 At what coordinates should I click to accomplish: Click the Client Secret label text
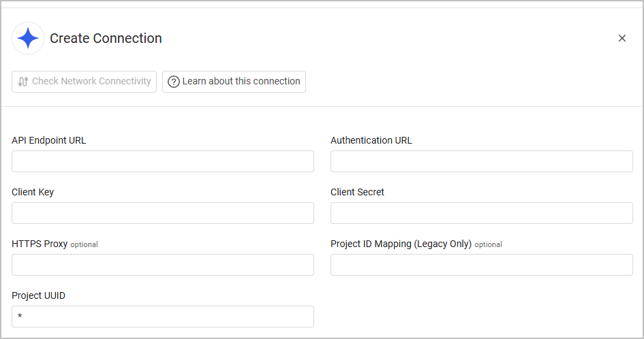point(357,193)
